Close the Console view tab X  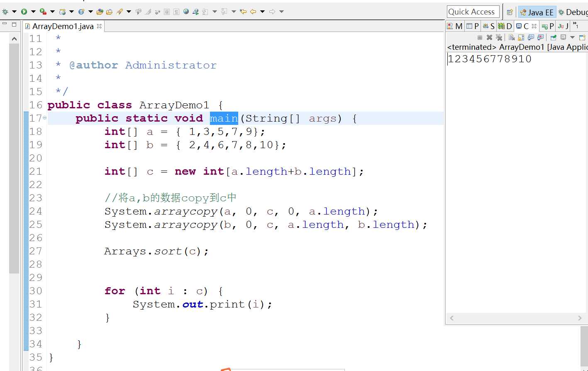click(x=534, y=26)
